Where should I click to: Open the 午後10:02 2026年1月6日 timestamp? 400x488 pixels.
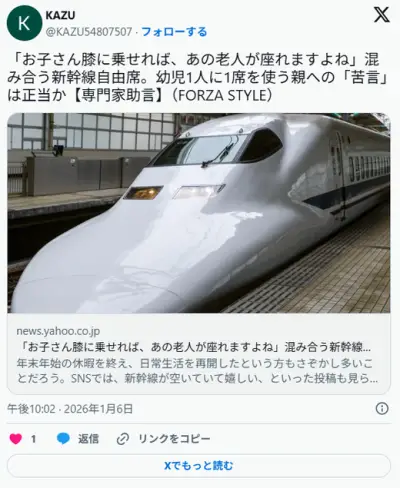coord(70,409)
